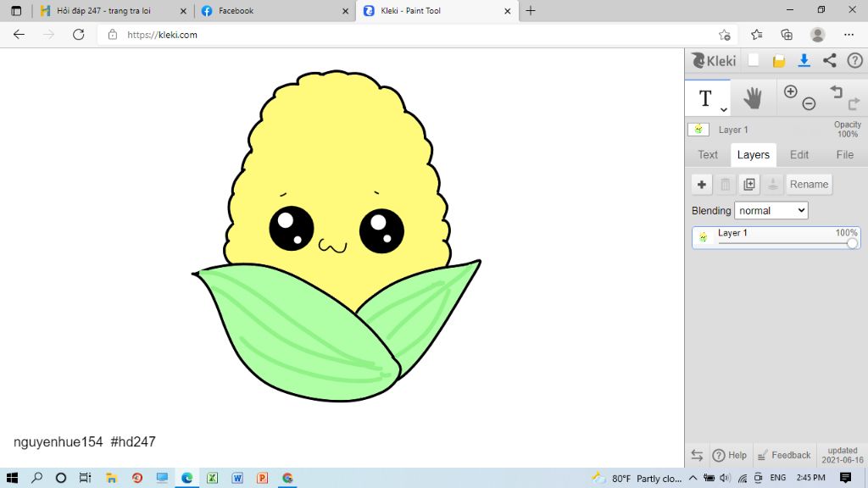
Task: Open Windows taskbar search
Action: (36, 478)
